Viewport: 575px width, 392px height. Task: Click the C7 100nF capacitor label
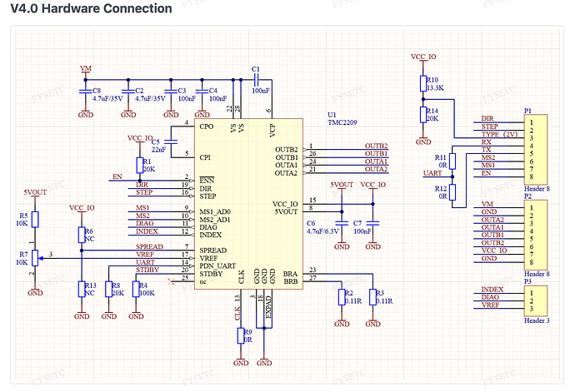coord(362,227)
